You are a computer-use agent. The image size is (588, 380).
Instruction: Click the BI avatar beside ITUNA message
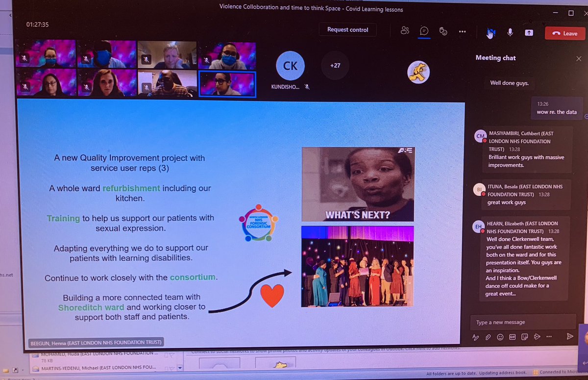point(480,190)
